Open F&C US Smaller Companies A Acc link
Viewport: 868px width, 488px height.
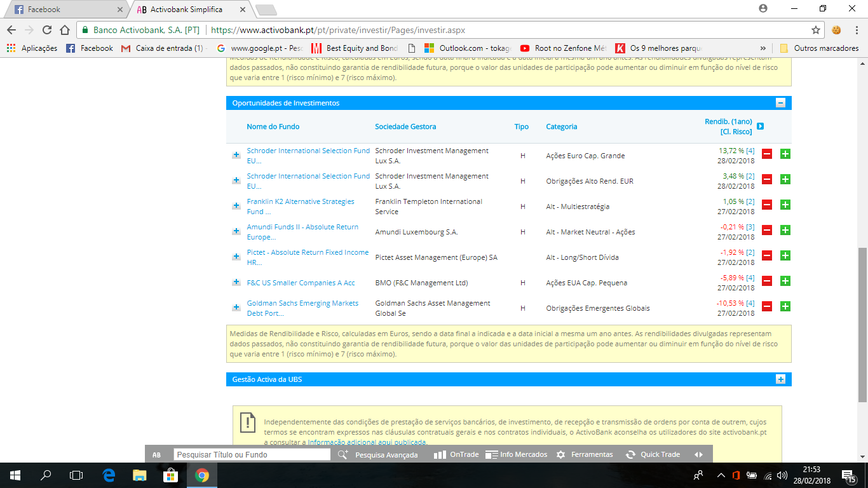[301, 283]
